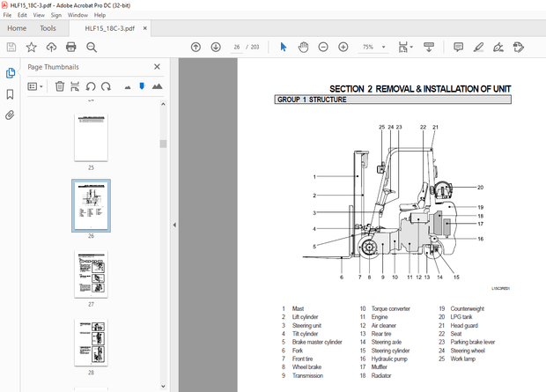Zoom in with plus icon
The height and width of the screenshot is (392, 546).
point(343,47)
